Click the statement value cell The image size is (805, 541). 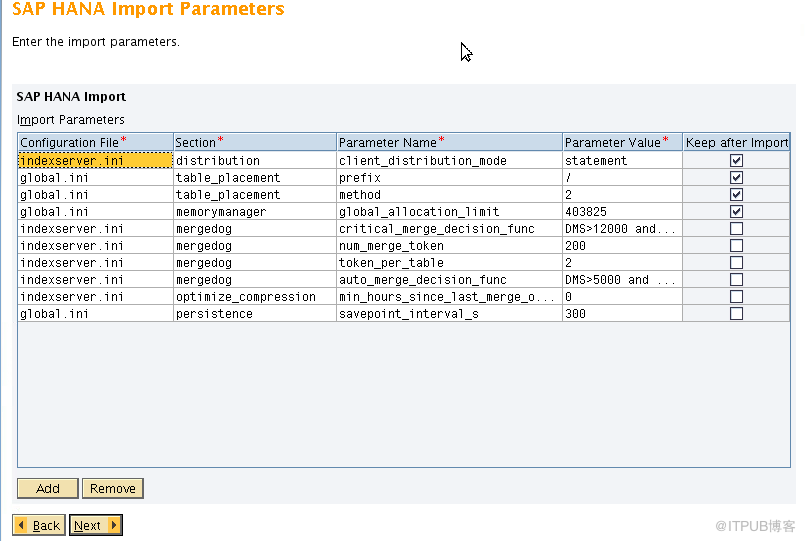pyautogui.click(x=622, y=161)
